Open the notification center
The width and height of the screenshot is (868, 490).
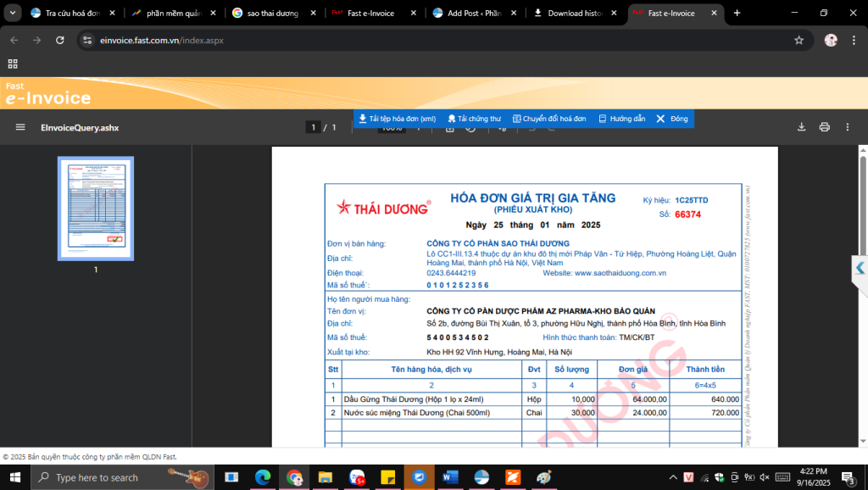pos(848,477)
